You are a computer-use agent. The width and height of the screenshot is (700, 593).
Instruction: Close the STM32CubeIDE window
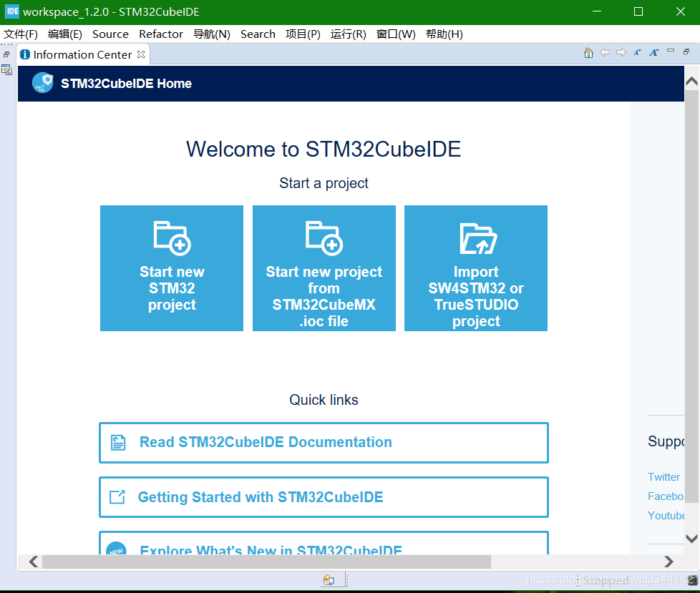(681, 11)
